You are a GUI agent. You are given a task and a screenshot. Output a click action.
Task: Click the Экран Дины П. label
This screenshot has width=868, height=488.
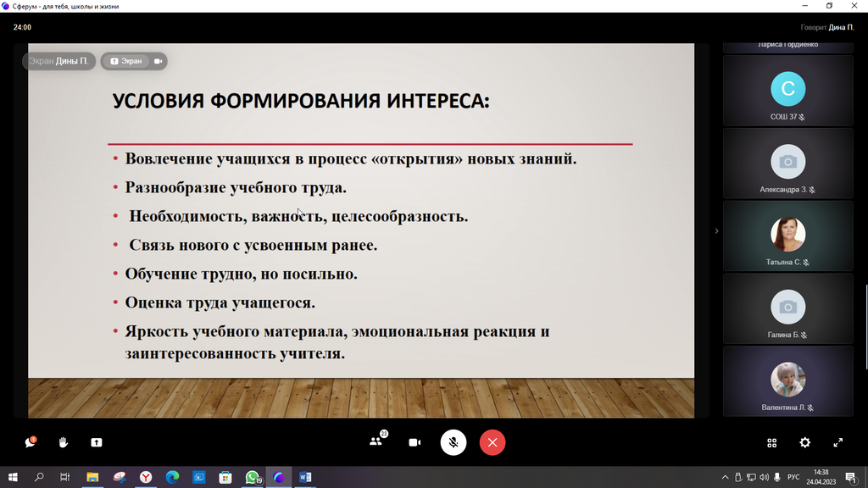[x=58, y=61]
